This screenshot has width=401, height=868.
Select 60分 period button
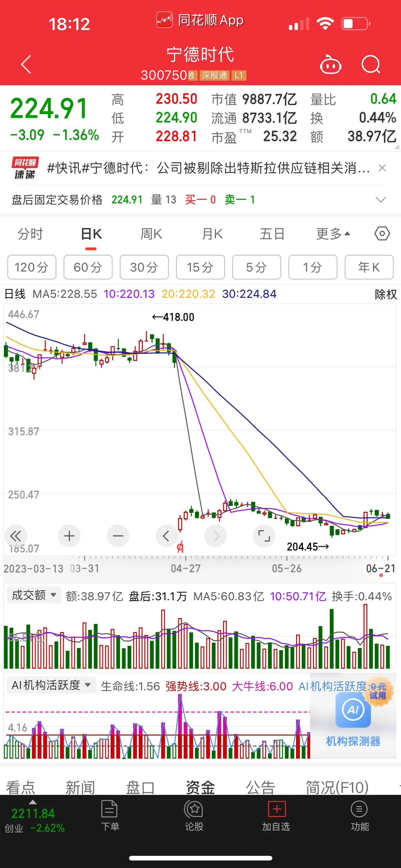(88, 267)
